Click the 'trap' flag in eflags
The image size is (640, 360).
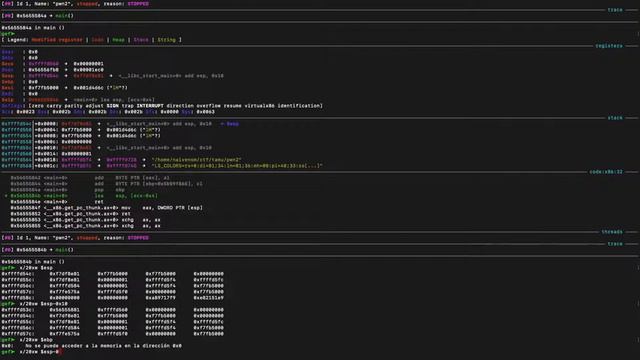click(128, 106)
